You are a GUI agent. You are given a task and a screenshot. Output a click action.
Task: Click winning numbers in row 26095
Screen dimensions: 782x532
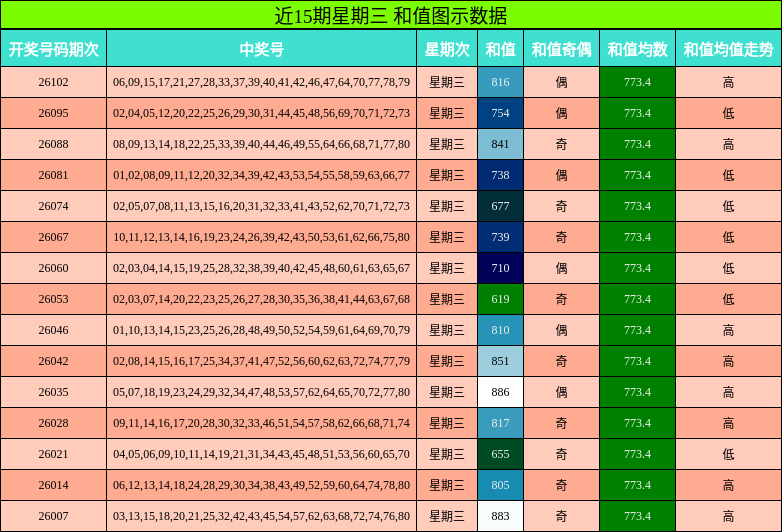point(261,113)
